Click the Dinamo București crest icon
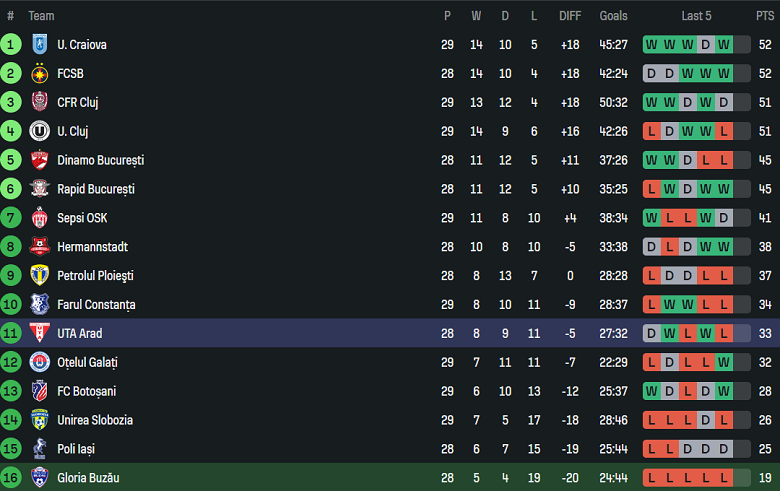Screen dimensions: 780x491 40,160
